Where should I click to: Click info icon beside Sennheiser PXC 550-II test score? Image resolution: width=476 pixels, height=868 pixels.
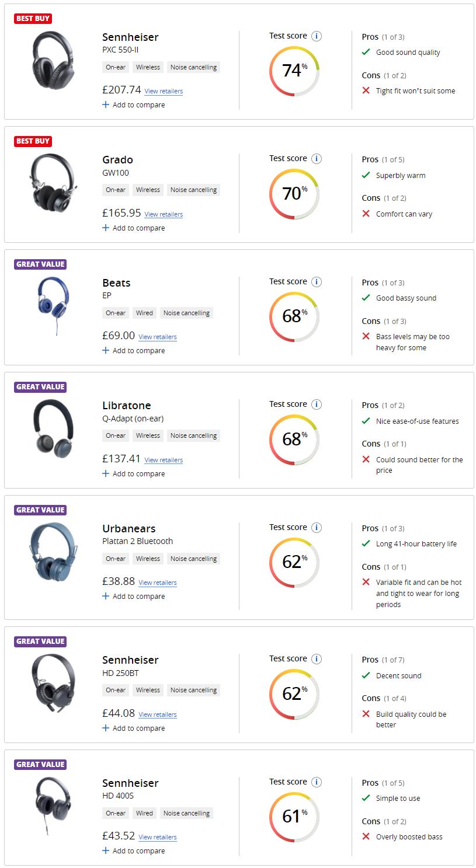click(x=317, y=36)
